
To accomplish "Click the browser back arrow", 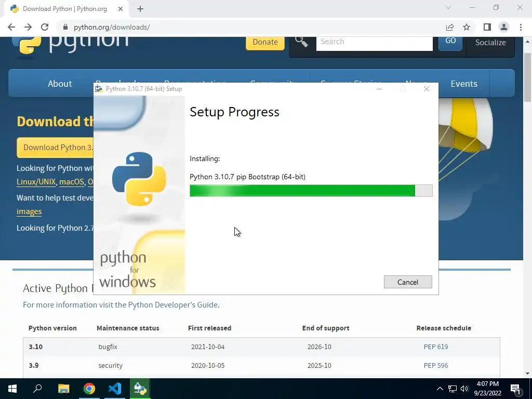I will 11,27.
